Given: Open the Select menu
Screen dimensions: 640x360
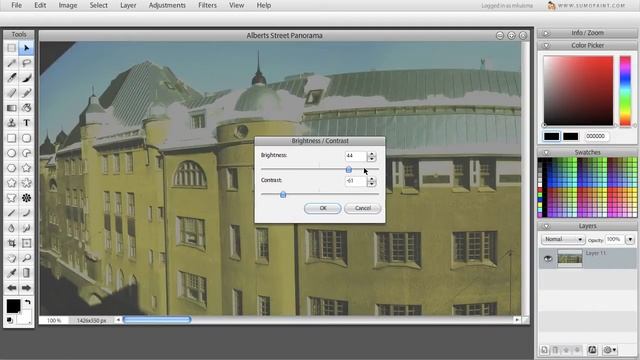Looking at the screenshot, I should coord(98,5).
